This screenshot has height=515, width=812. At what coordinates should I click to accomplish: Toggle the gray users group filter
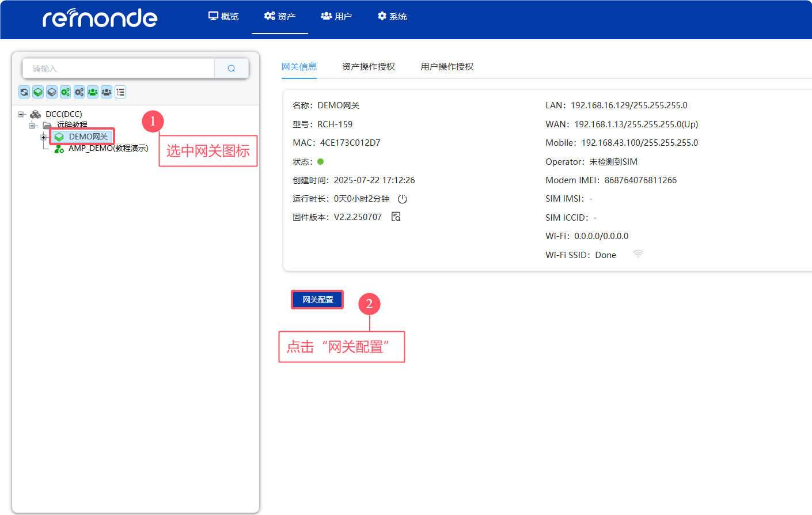107,92
